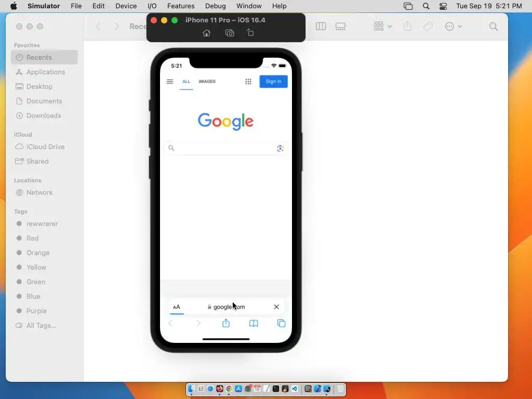
Task: Open iCloud Drive in Finder sidebar
Action: point(45,147)
